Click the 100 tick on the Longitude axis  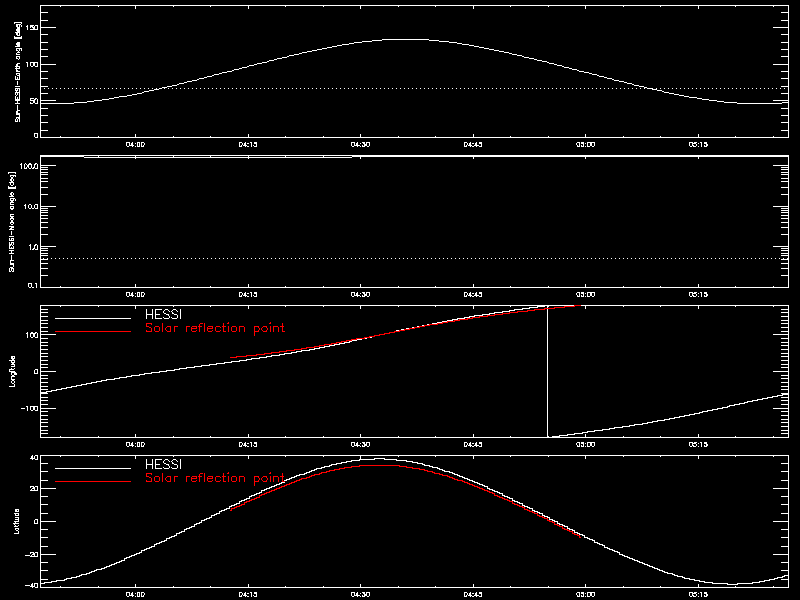[31, 335]
